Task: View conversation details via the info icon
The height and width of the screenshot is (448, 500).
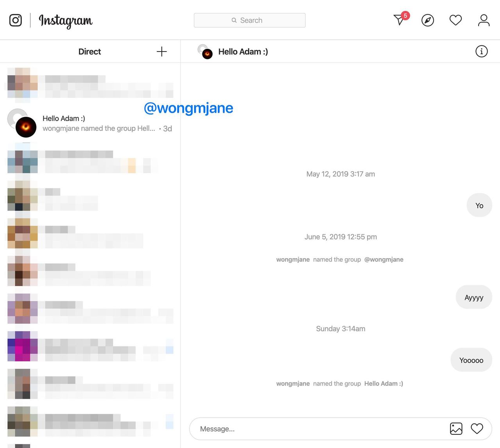Action: pyautogui.click(x=482, y=51)
